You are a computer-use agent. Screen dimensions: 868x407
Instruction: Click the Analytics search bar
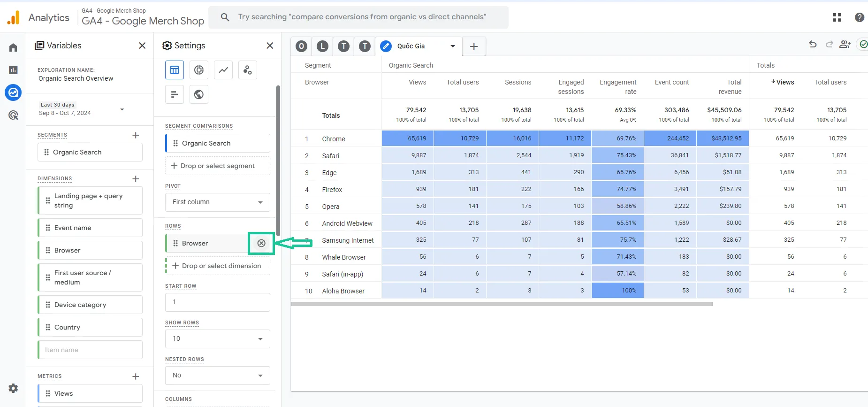pos(358,17)
